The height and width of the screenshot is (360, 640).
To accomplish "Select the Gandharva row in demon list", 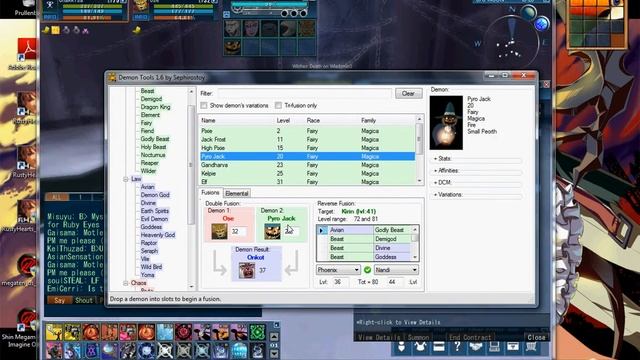I will click(x=308, y=165).
